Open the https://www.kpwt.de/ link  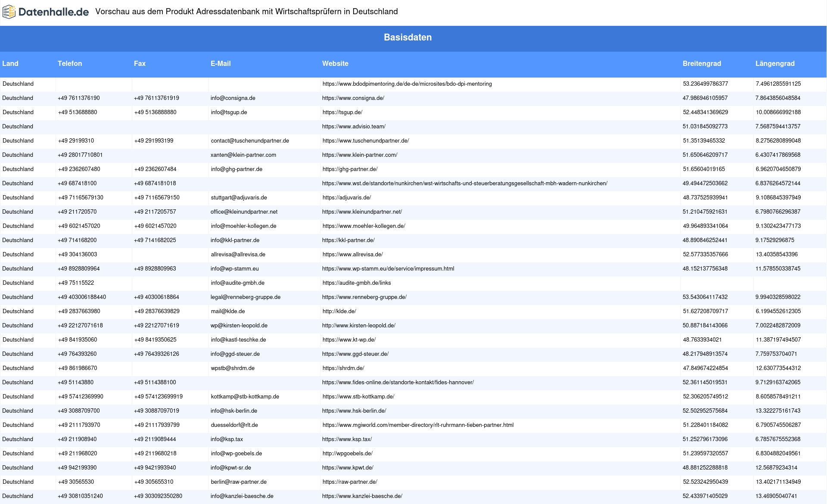(x=348, y=468)
